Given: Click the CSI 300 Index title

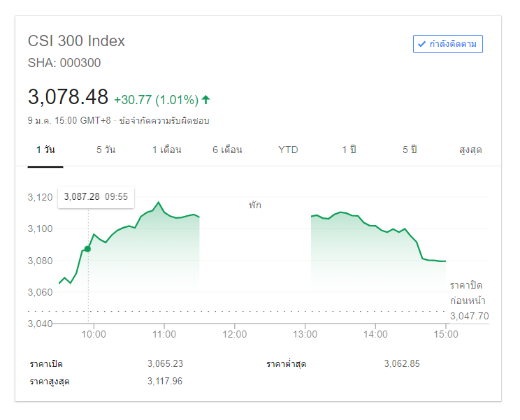Looking at the screenshot, I should pos(76,41).
